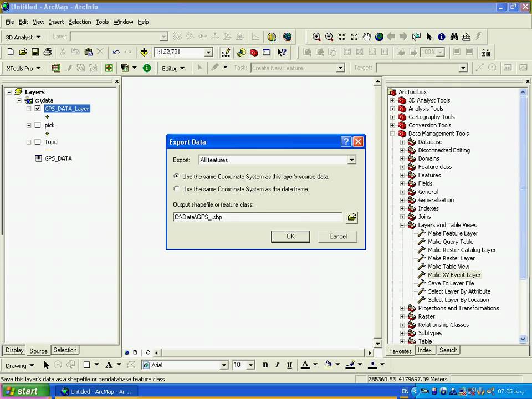Expand the Analysis Tools toolbox
The image size is (532, 399).
click(392, 109)
